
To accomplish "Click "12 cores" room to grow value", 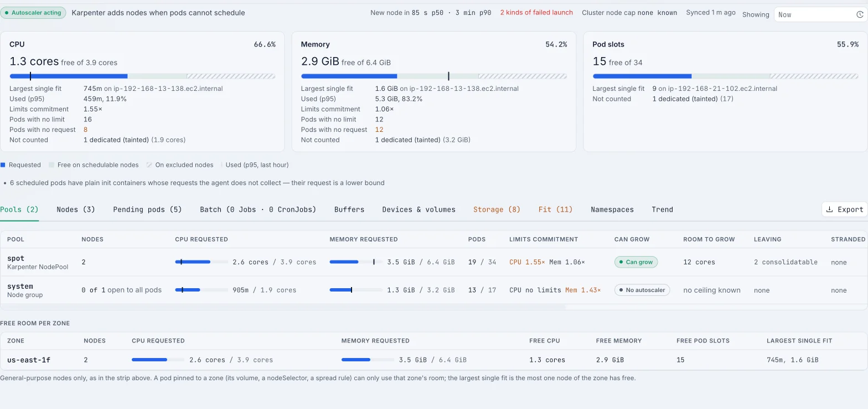I will click(x=699, y=262).
